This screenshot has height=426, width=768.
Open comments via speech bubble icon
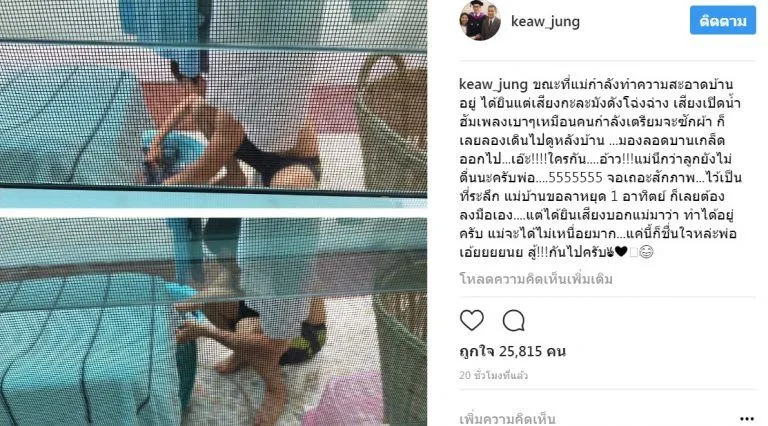[x=513, y=321]
